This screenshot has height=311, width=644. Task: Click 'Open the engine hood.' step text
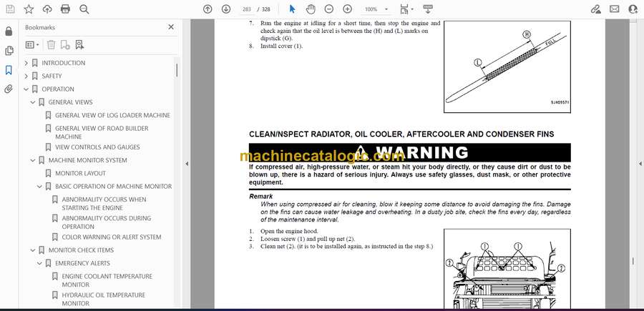click(289, 232)
